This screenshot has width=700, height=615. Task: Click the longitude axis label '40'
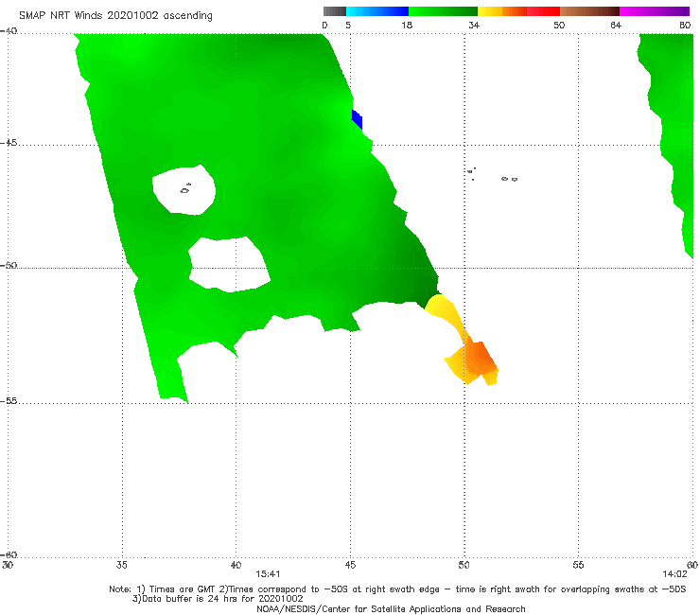(x=236, y=565)
